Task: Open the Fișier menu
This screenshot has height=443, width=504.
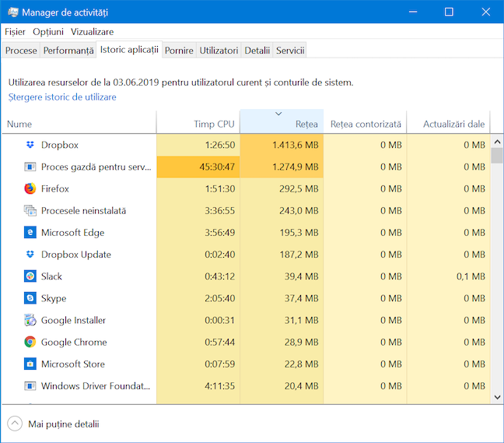Action: (x=15, y=32)
